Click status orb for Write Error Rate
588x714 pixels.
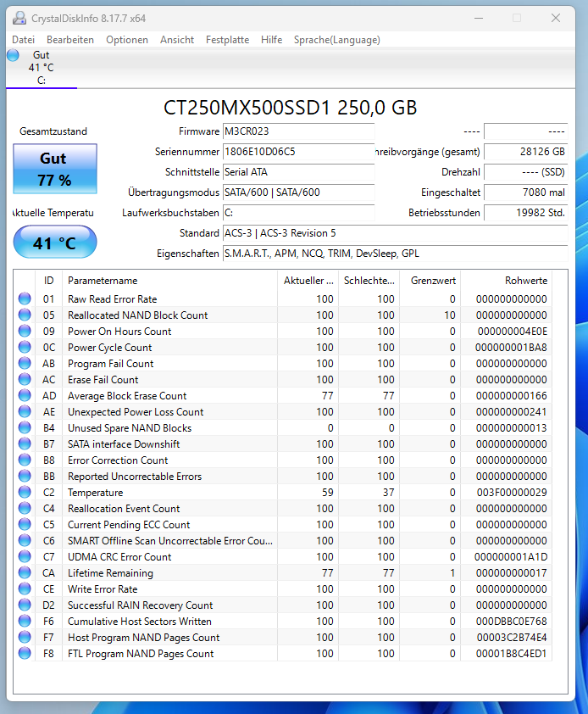(25, 588)
